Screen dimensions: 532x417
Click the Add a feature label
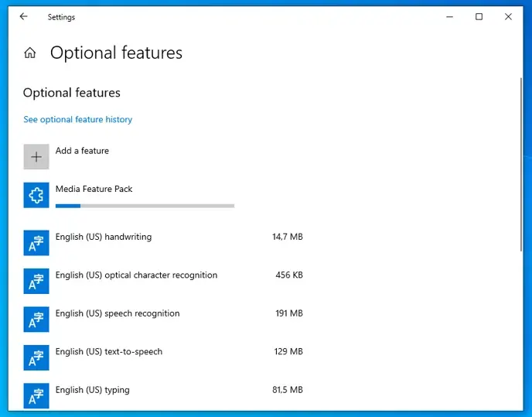[82, 151]
